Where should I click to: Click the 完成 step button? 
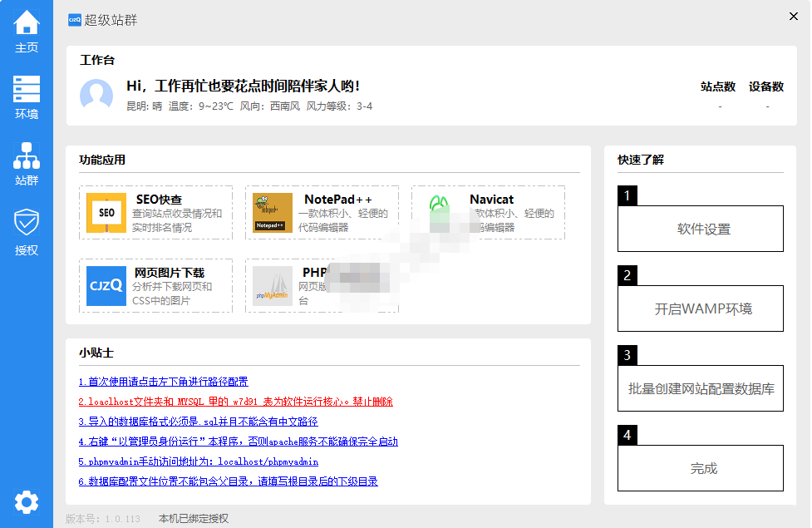click(x=700, y=468)
